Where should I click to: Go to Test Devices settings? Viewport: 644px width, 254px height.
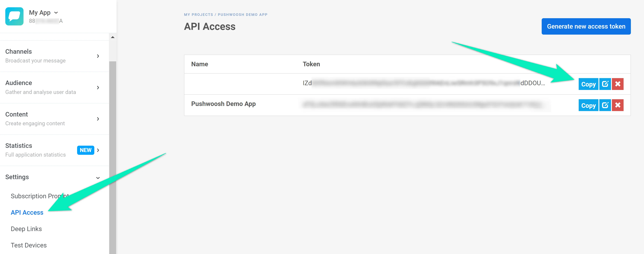[x=29, y=245]
